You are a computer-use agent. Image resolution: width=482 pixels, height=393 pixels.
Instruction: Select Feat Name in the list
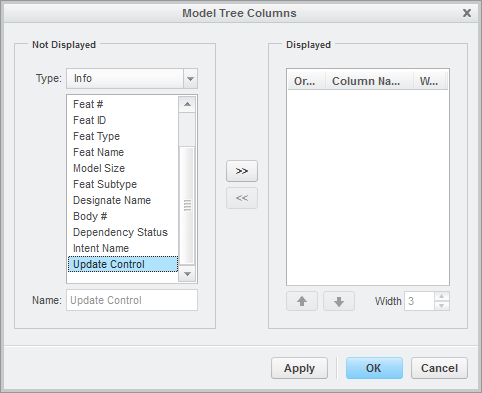pos(123,152)
